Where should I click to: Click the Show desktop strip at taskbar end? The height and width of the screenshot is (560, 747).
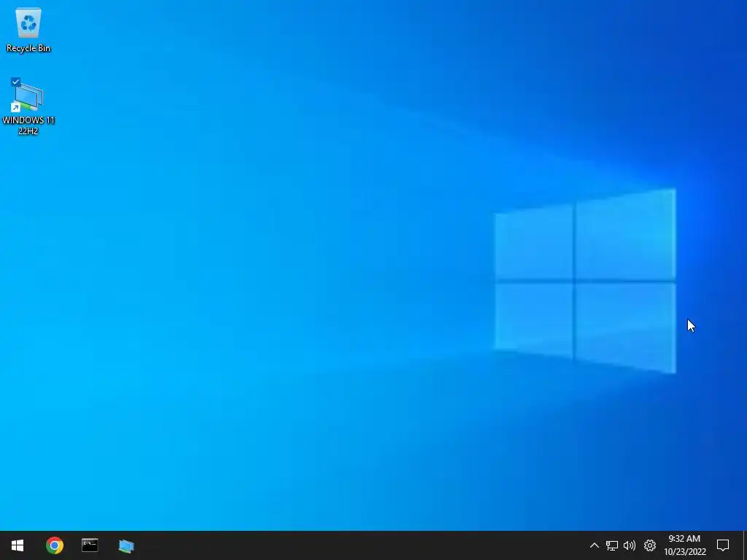click(x=745, y=545)
